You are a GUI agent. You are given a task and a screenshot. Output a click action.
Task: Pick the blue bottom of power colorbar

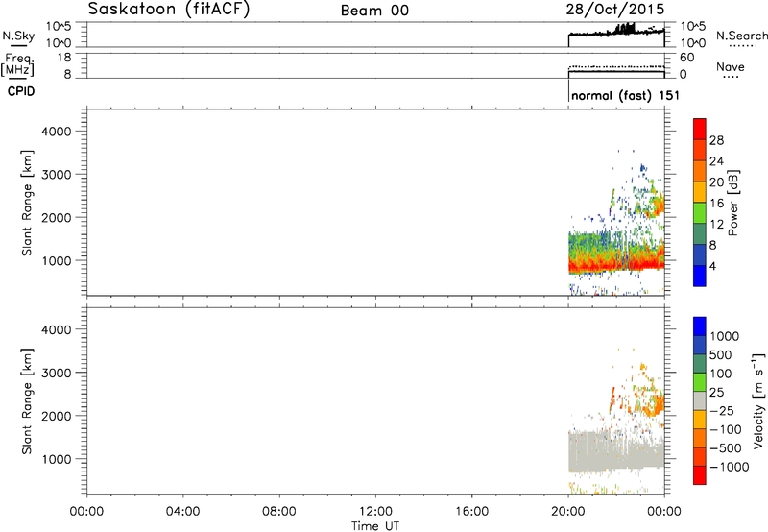(700, 276)
